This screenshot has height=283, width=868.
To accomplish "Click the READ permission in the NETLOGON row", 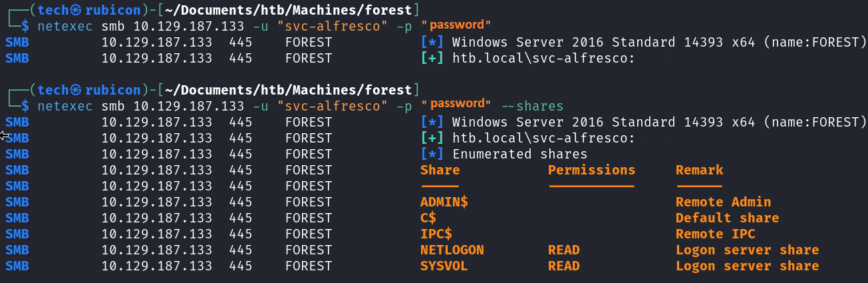I will point(564,250).
